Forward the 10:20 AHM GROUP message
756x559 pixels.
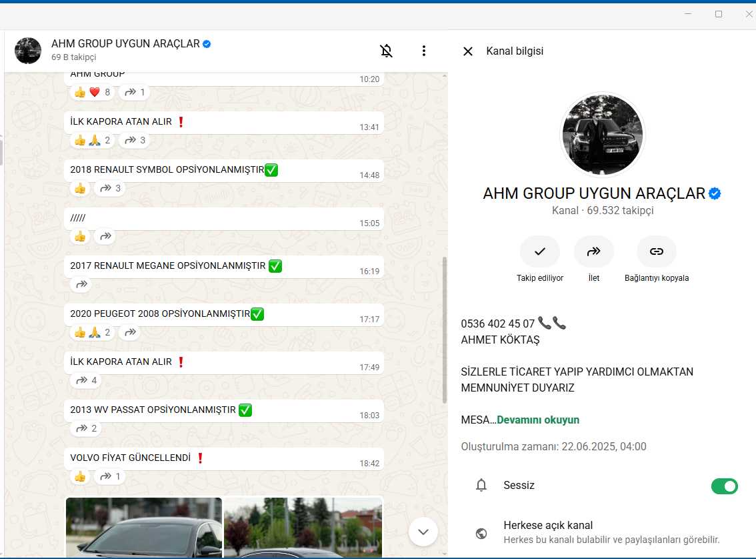click(135, 92)
